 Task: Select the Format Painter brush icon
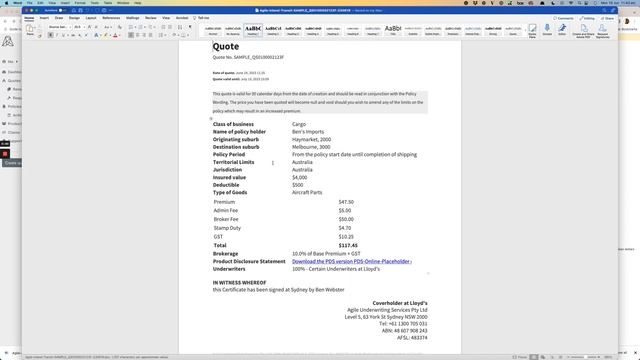tap(40, 36)
